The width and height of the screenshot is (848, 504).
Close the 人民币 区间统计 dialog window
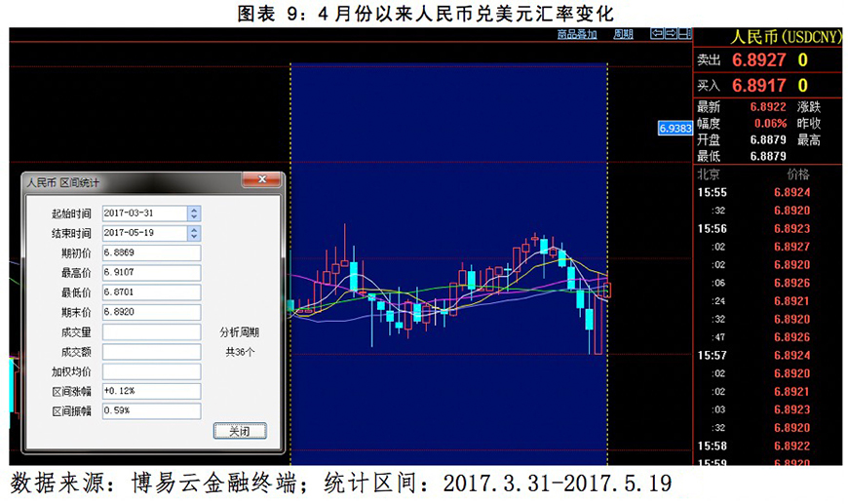(x=260, y=181)
